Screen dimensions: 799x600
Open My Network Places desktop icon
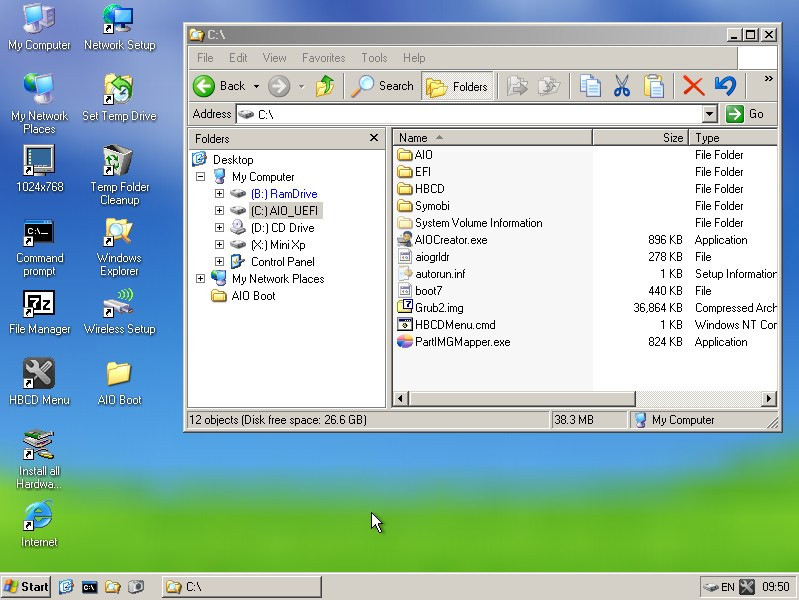point(39,103)
